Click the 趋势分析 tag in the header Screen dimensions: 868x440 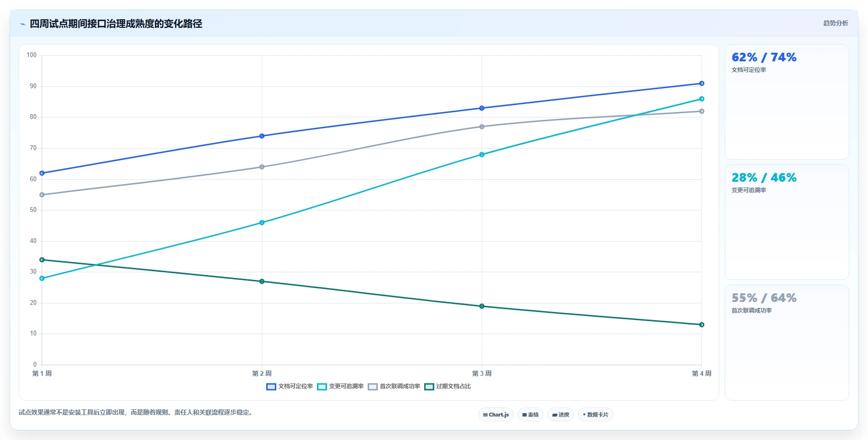(x=836, y=23)
